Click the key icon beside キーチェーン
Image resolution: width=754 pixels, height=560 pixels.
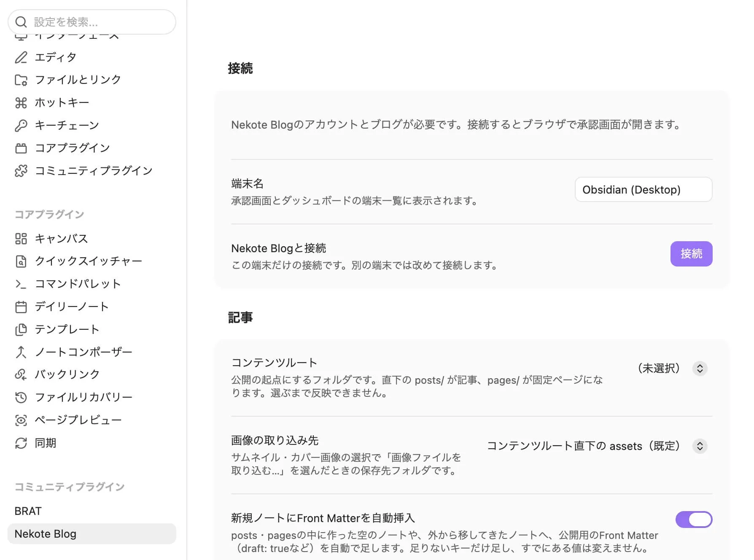pos(21,125)
